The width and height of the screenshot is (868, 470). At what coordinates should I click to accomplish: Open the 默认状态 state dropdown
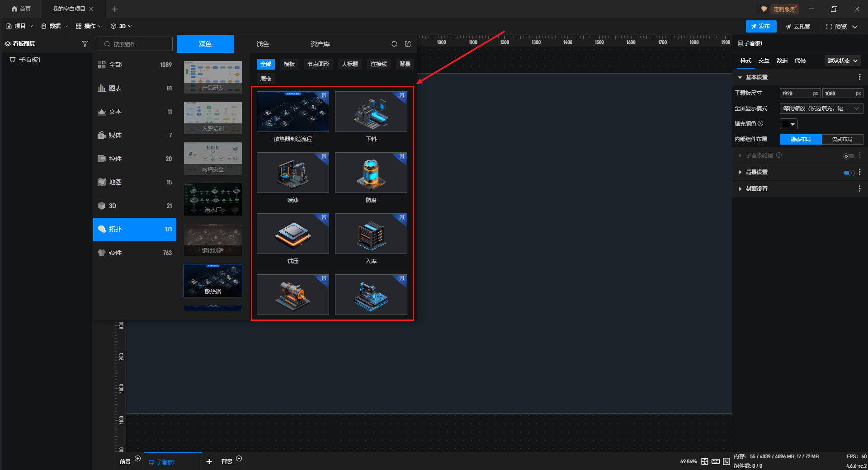coord(843,61)
